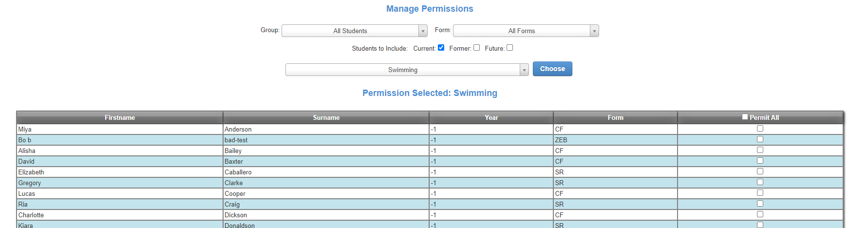Tick the Future students checkbox
868x228 pixels.
coord(509,47)
